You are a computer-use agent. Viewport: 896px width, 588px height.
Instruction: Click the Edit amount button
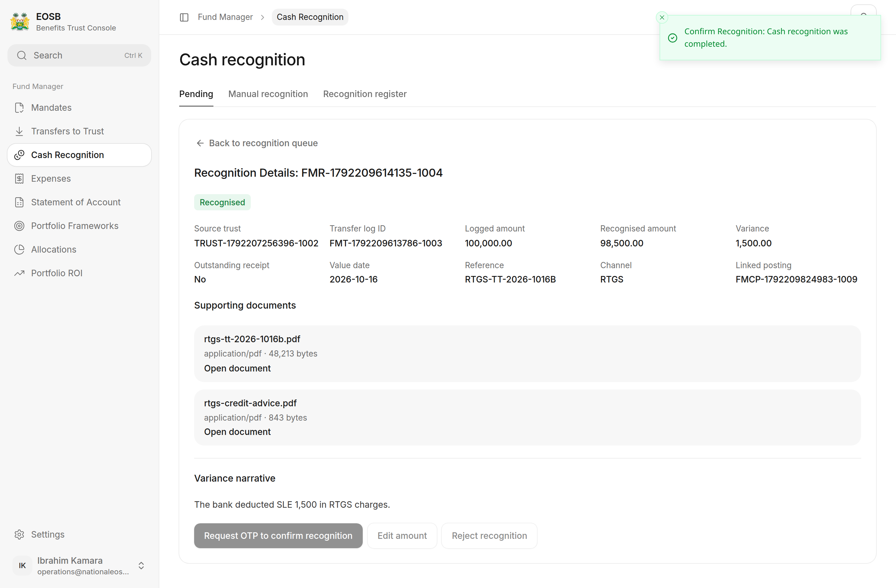[x=402, y=536]
